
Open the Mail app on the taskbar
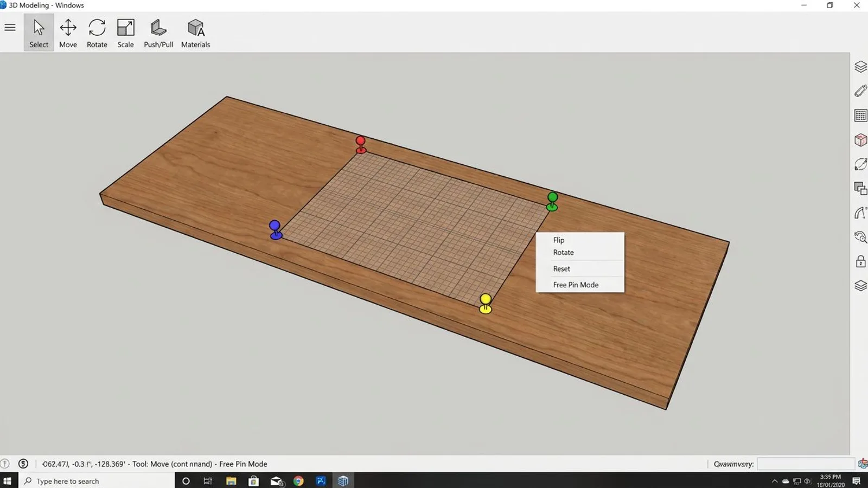click(277, 481)
